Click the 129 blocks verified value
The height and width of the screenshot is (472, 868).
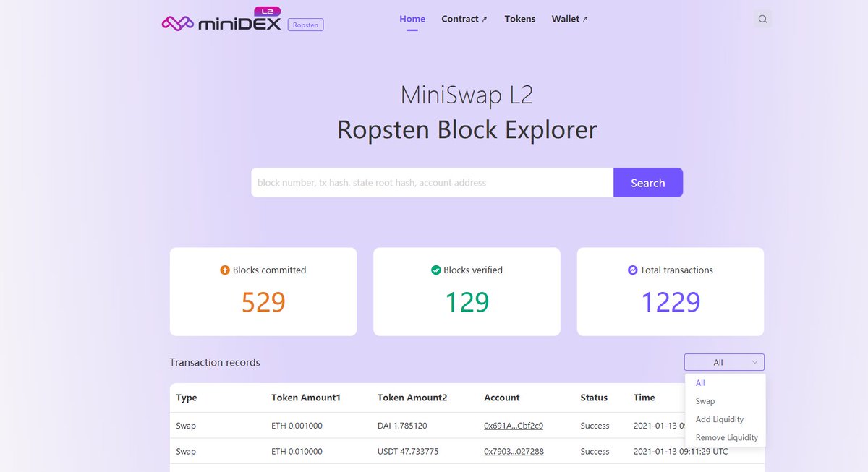click(467, 302)
